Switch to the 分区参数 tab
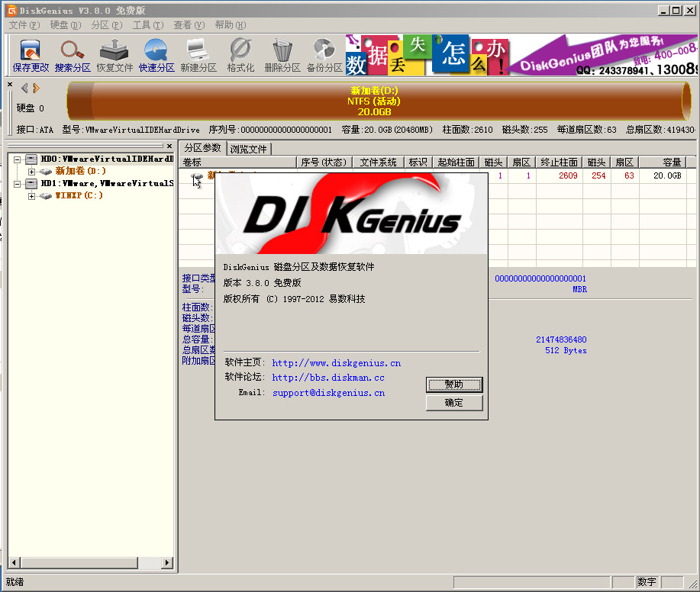 click(203, 148)
